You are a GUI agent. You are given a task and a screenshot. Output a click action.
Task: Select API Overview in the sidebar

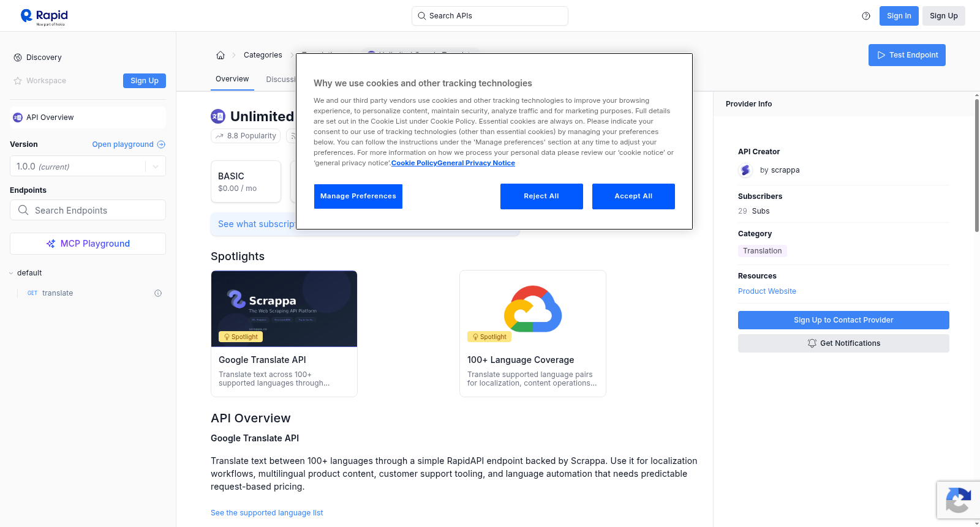click(88, 118)
